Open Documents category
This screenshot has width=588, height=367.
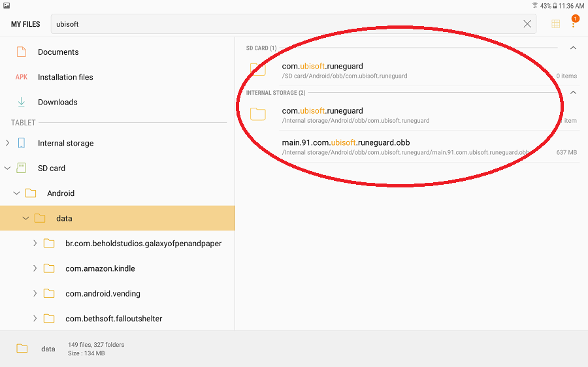pyautogui.click(x=57, y=52)
